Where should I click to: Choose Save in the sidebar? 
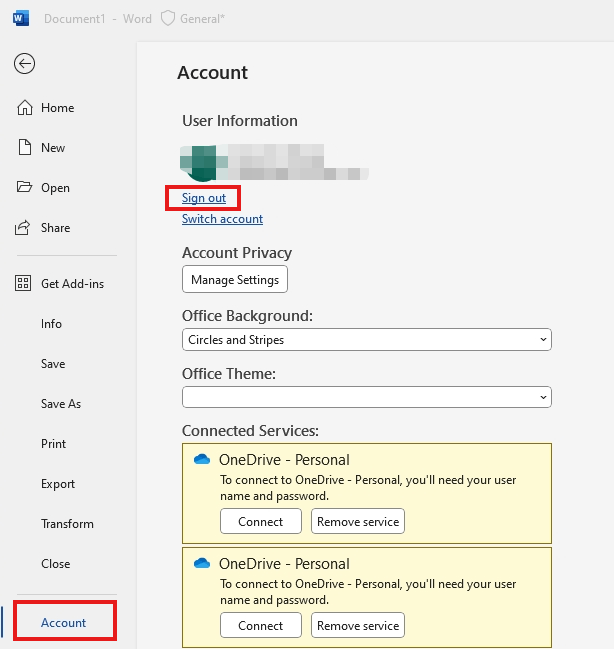click(53, 364)
